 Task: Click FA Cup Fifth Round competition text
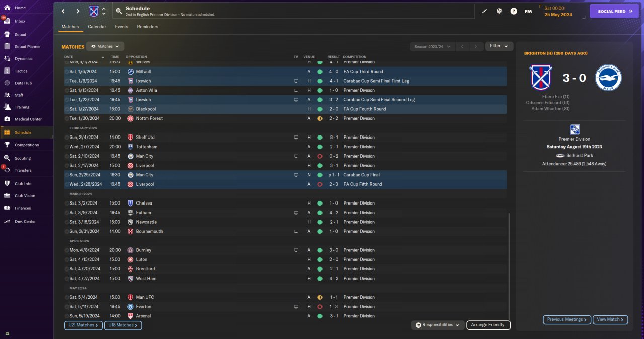coord(363,184)
